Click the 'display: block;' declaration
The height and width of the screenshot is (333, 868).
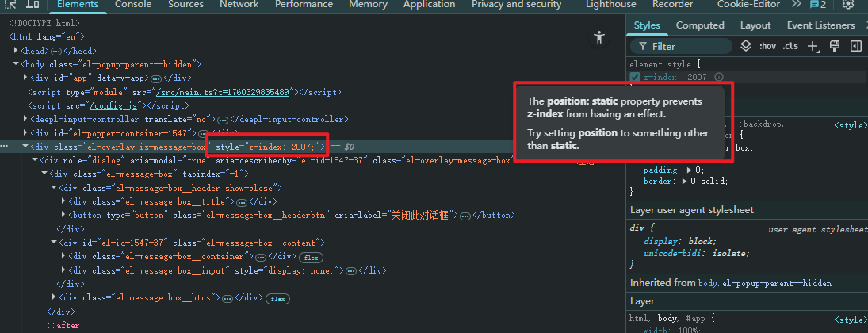click(x=680, y=242)
